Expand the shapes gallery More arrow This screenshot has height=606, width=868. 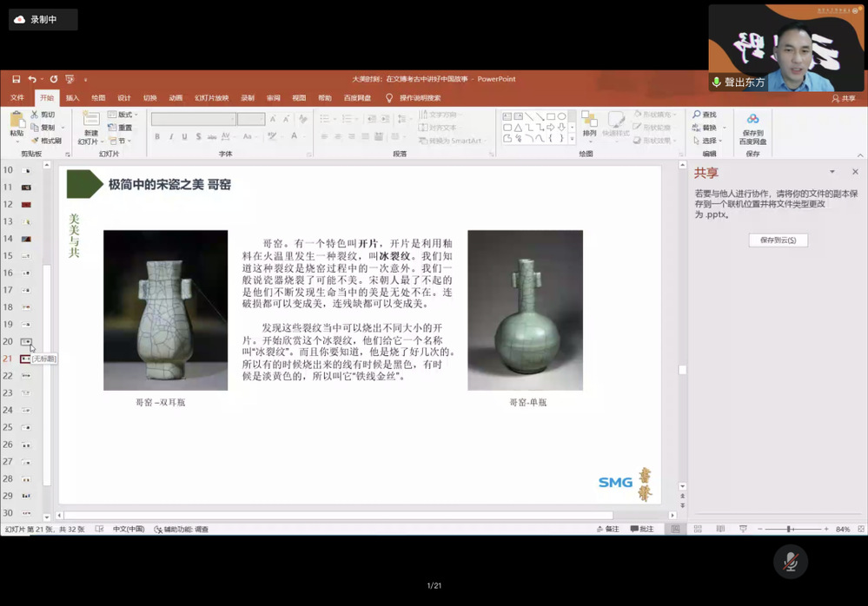tap(572, 139)
